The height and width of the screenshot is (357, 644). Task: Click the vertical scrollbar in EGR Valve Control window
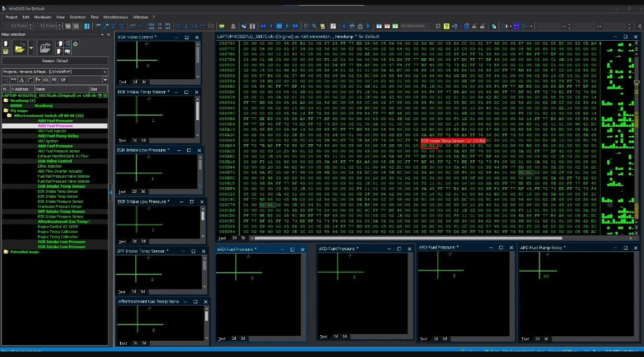click(198, 59)
